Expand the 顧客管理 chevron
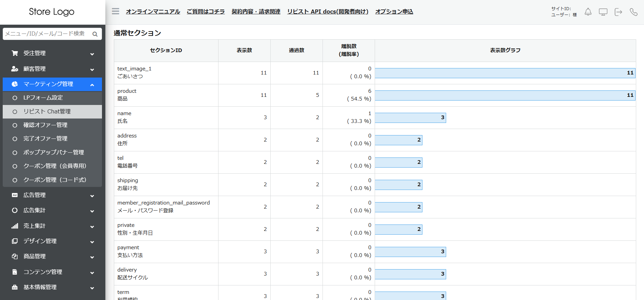This screenshot has width=644, height=300. coord(92,70)
